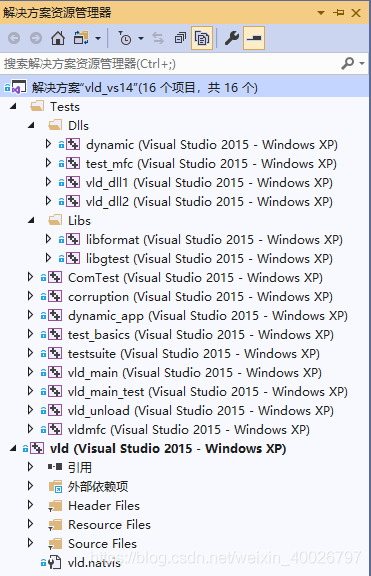This screenshot has width=371, height=576.
Task: Select the Dlls folder icon
Action: point(55,126)
